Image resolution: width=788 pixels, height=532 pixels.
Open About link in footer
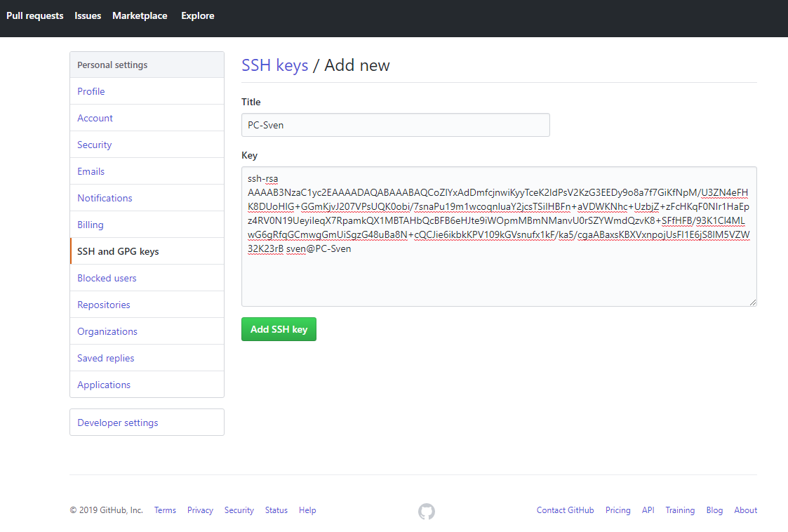pyautogui.click(x=745, y=510)
